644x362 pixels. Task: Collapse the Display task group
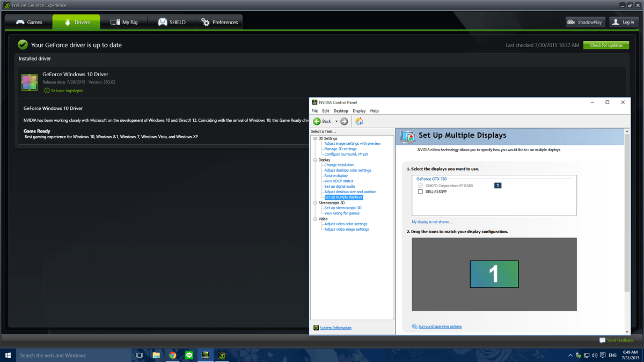pyautogui.click(x=316, y=159)
